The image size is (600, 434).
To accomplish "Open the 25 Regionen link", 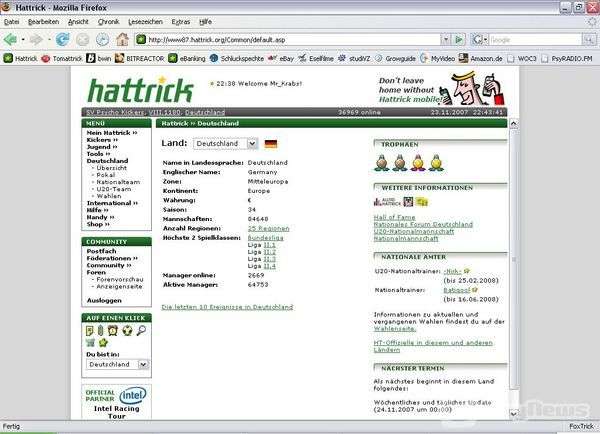I will click(x=268, y=228).
